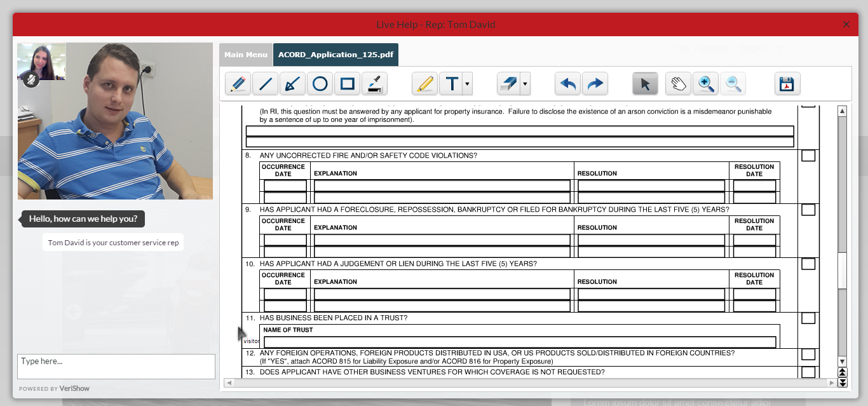Tick the checkbox for question 9 foreclosure/bankruptcy
Screen dimensions: 868x406
[x=808, y=210]
